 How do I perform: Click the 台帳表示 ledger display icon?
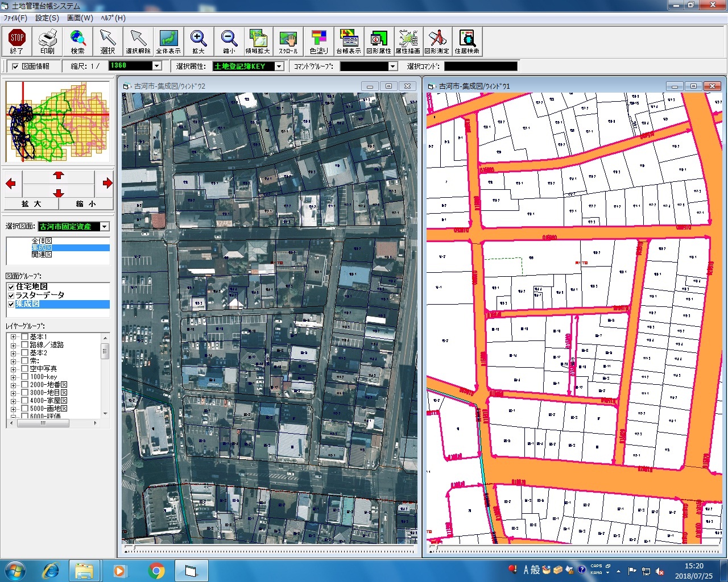tap(349, 41)
